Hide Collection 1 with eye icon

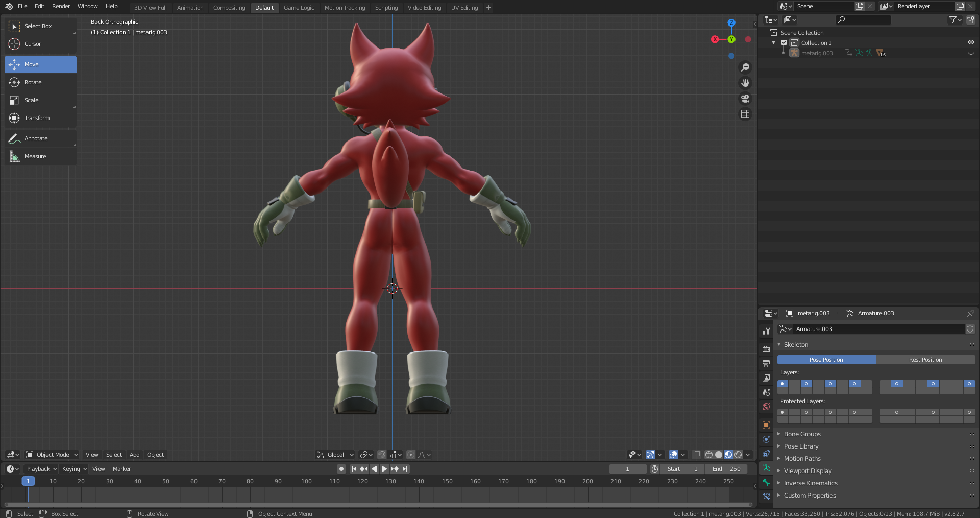971,42
